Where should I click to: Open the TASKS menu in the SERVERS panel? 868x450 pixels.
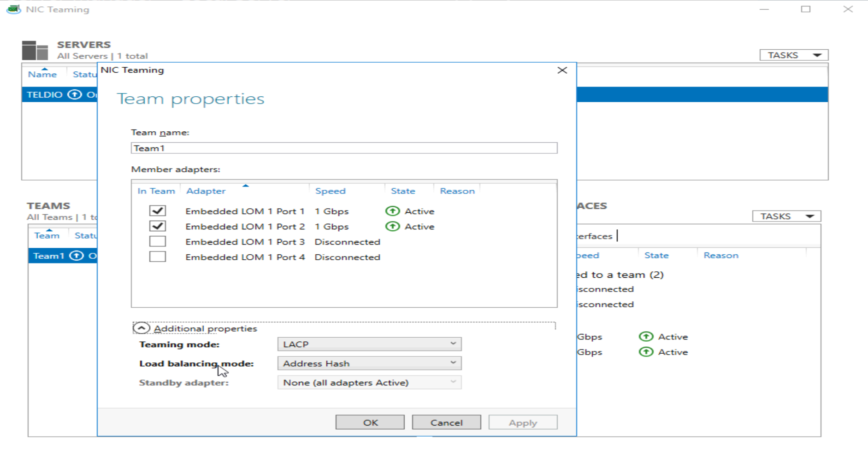793,54
